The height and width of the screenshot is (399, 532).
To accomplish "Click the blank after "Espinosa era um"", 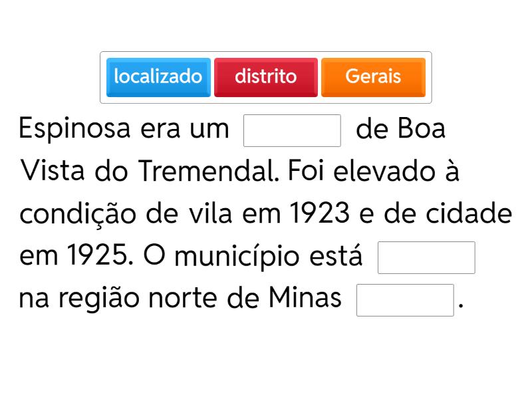I will (x=292, y=130).
